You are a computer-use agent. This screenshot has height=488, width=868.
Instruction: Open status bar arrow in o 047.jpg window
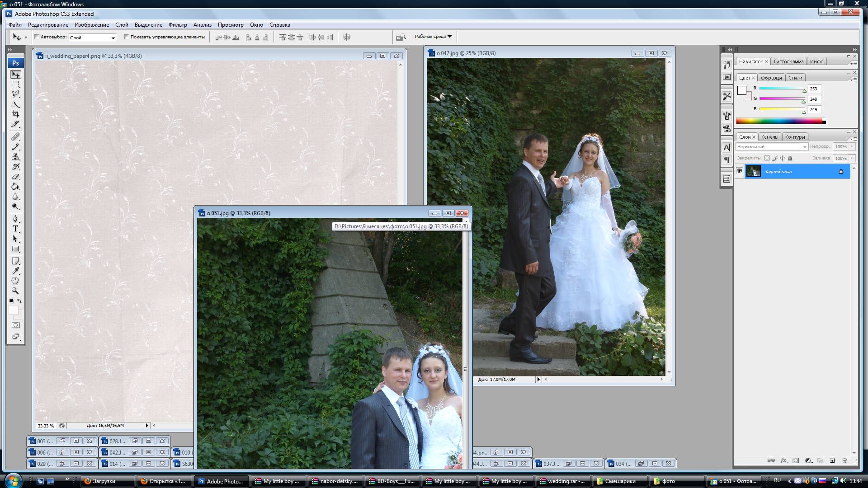538,380
